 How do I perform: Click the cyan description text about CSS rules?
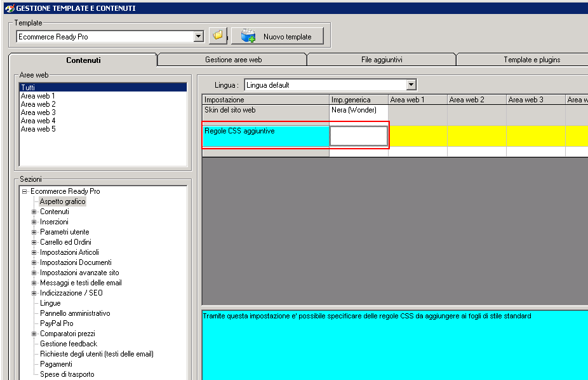coord(367,316)
